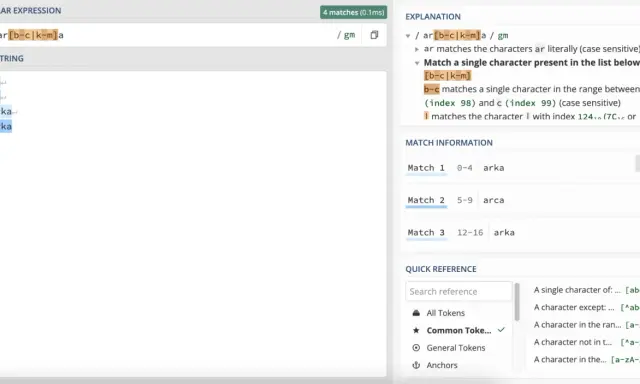
Task: Click the General Tokens circle icon
Action: click(x=416, y=348)
